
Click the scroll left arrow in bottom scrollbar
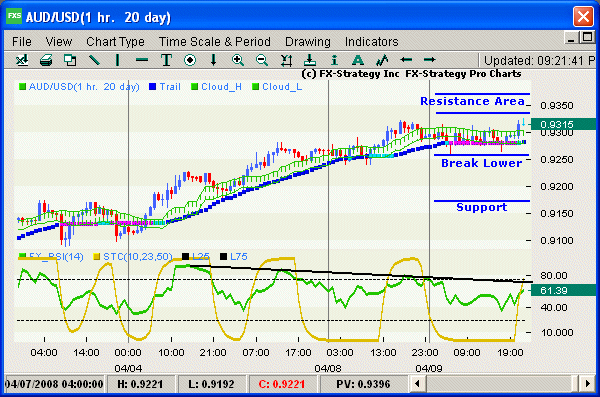click(x=417, y=384)
